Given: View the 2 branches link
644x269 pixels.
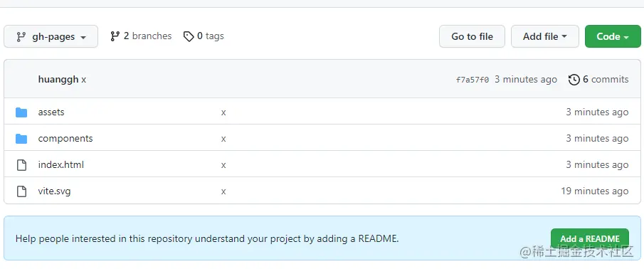Looking at the screenshot, I should [141, 36].
